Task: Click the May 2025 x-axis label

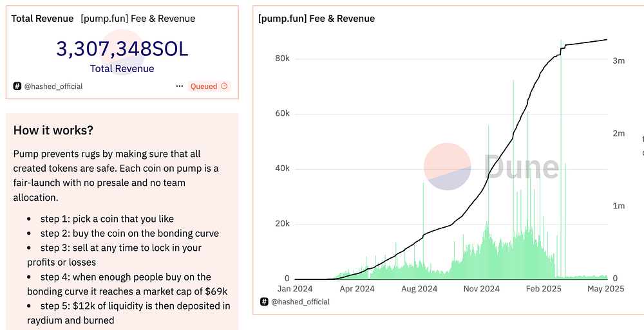Action: coord(606,289)
